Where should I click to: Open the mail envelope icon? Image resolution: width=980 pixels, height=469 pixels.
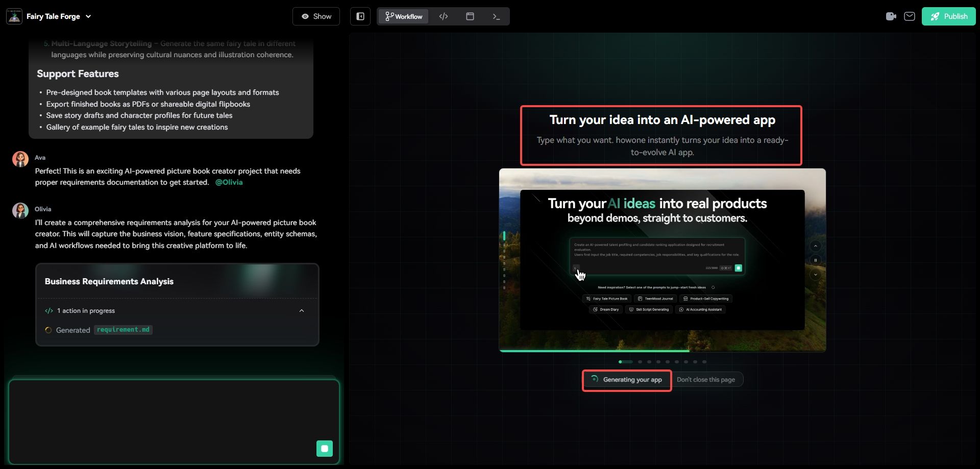pos(909,16)
